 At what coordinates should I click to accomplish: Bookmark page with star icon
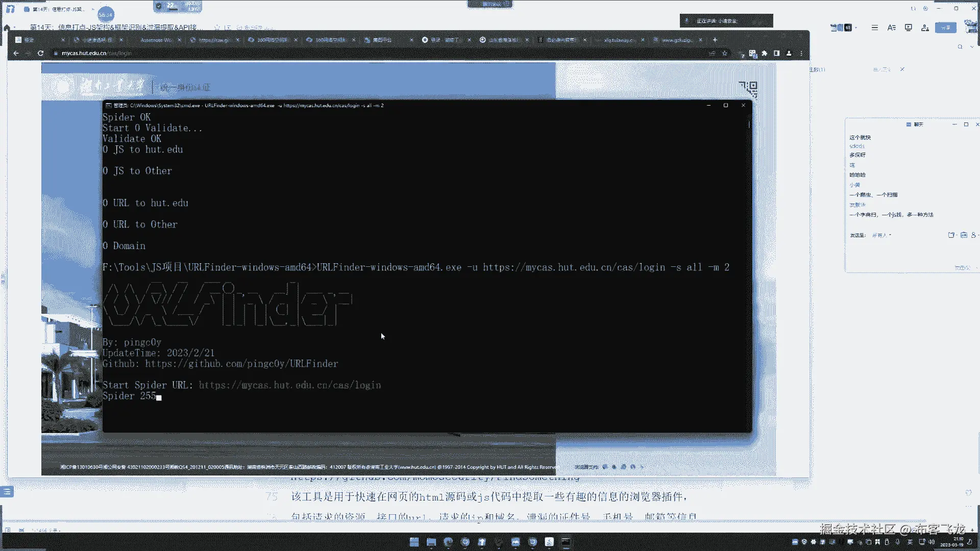[x=725, y=53]
